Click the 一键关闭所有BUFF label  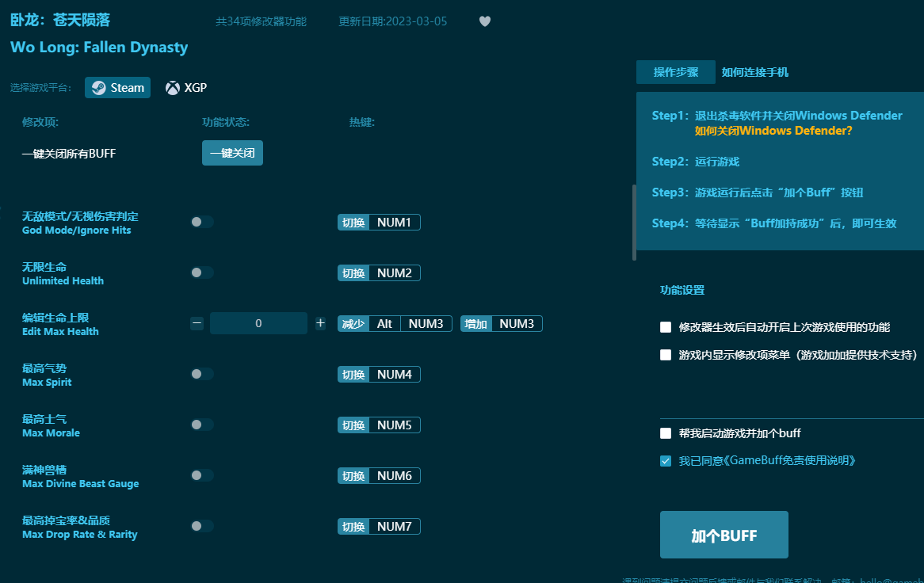(69, 154)
